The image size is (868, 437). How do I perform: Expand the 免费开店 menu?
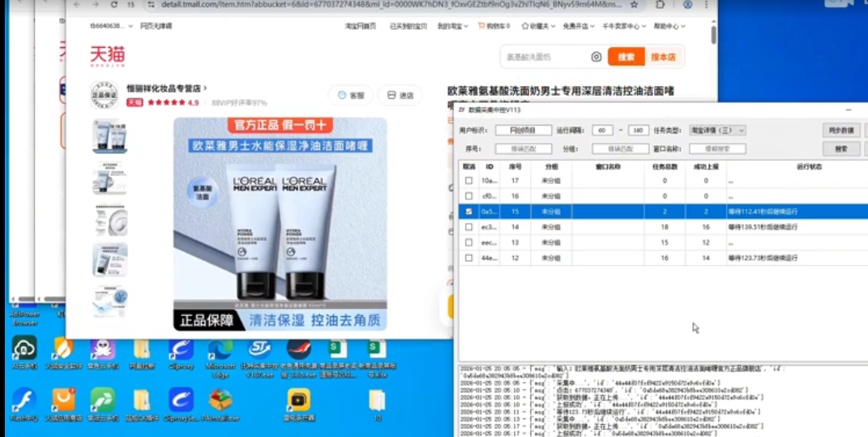click(x=579, y=26)
